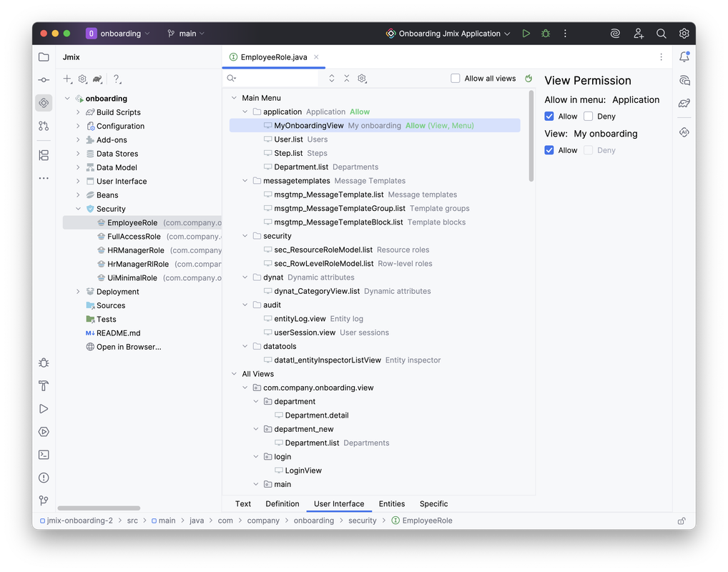Enable the Allow all views checkbox
Screen dimensions: 728x572
[456, 79]
